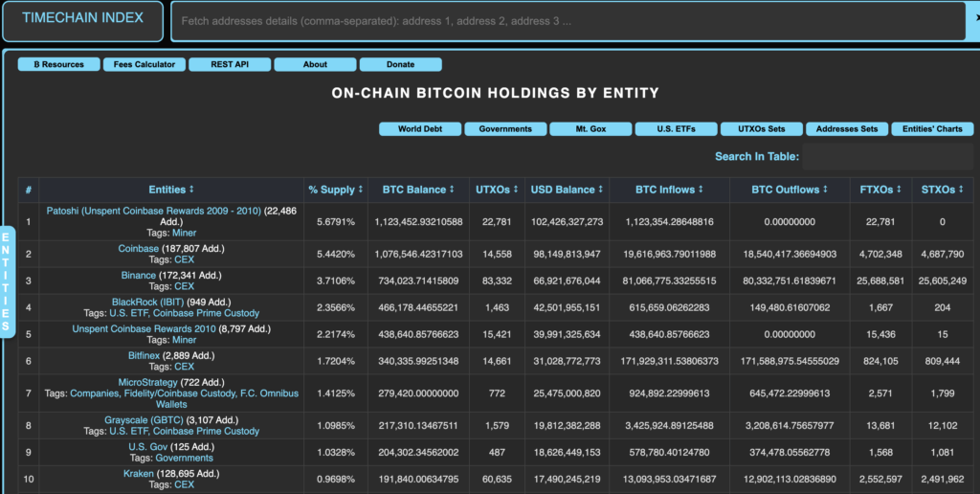The image size is (980, 494).
Task: Open the B Resources menu
Action: [x=58, y=65]
